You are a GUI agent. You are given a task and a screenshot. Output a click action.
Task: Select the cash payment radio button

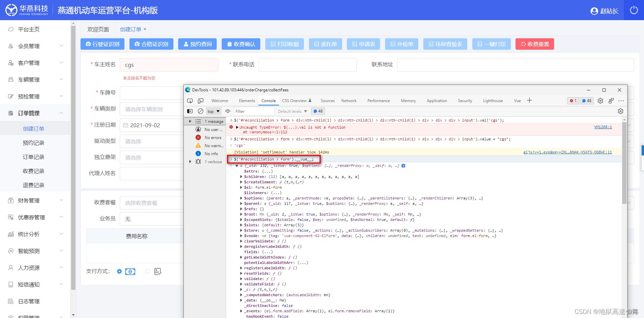click(x=119, y=271)
